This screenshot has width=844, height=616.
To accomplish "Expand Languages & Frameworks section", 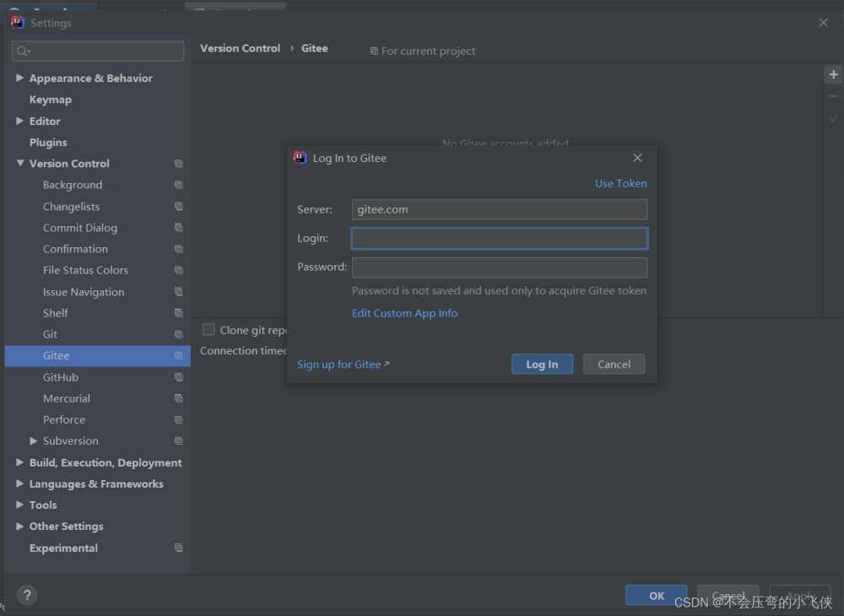I will click(20, 484).
